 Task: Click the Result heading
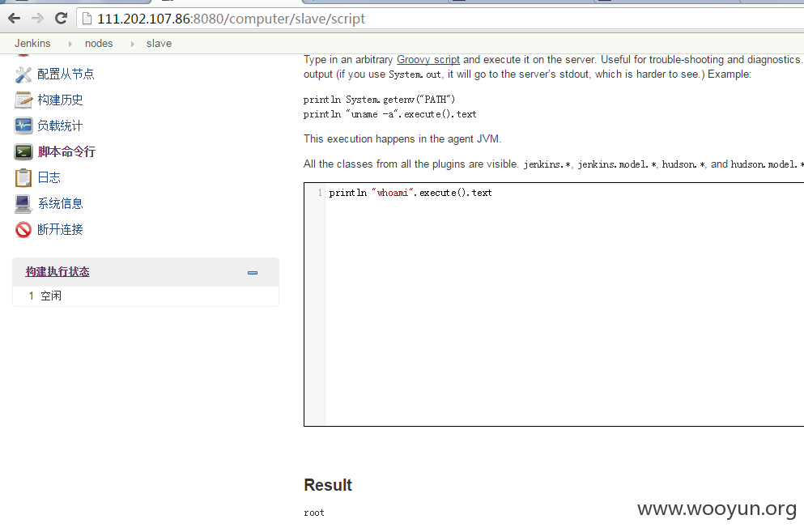click(x=328, y=485)
